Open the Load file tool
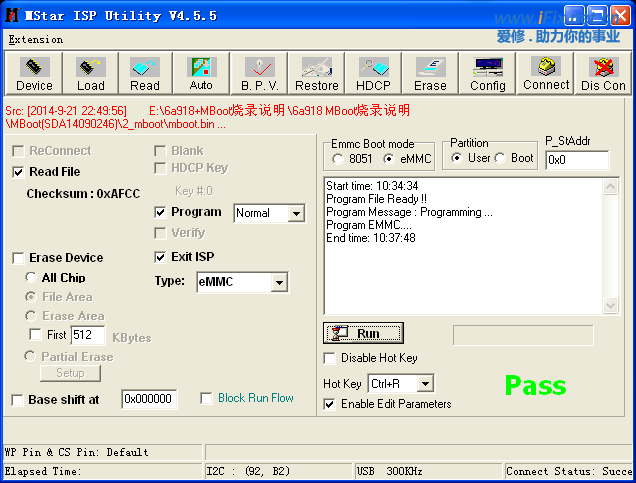636x483 pixels. click(x=90, y=73)
